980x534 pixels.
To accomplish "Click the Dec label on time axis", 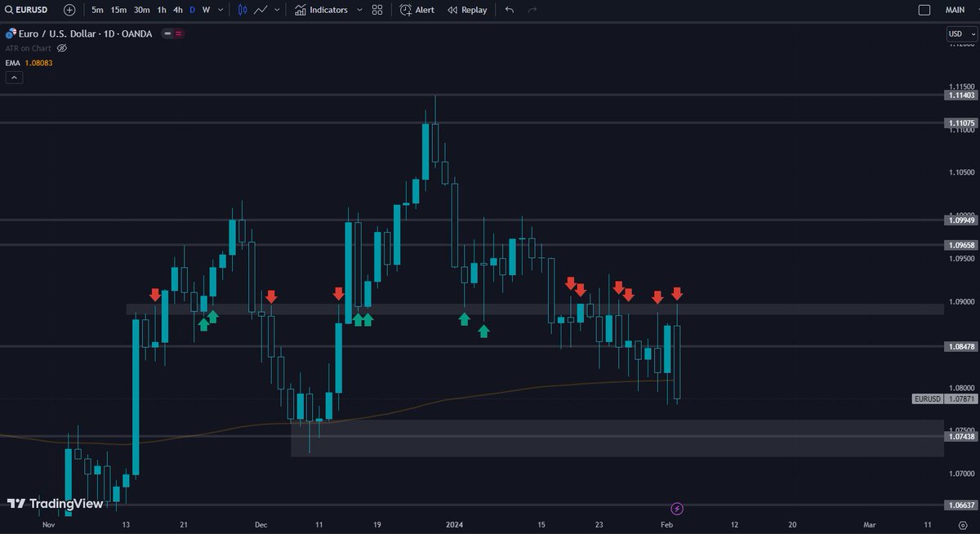I will tap(261, 525).
